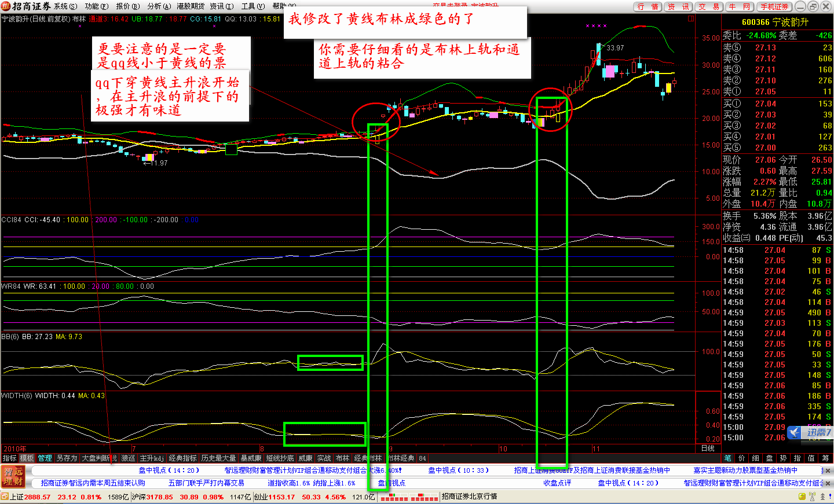Select the 模板 tab below the chart
834x504 pixels.
coord(27,458)
